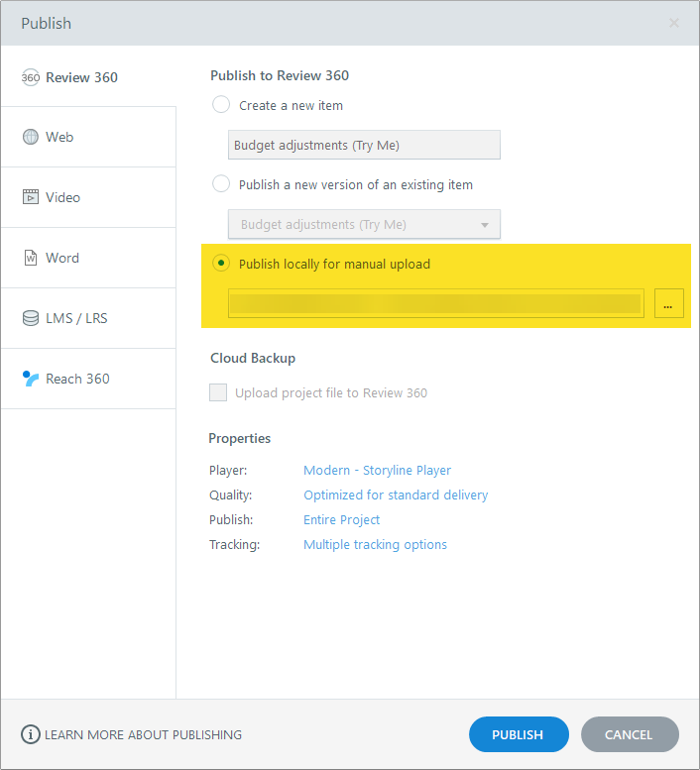
Task: Open Modern - Storyline Player settings
Action: tap(377, 470)
